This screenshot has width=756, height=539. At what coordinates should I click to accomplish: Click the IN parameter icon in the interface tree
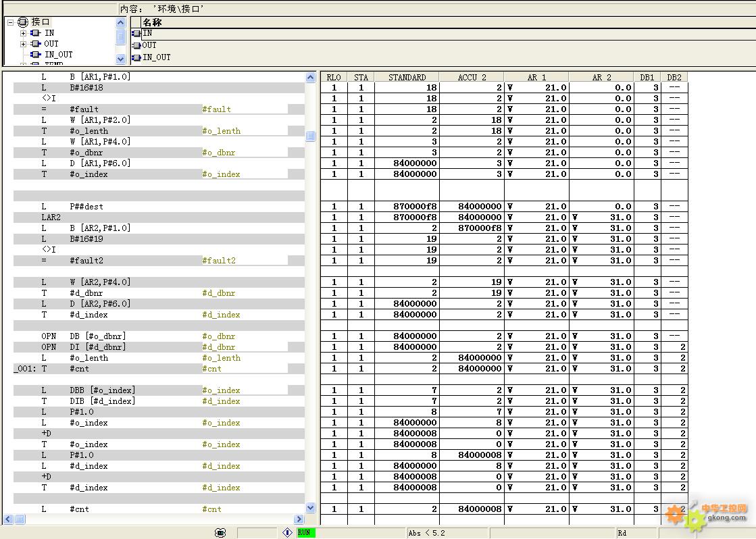pyautogui.click(x=35, y=33)
